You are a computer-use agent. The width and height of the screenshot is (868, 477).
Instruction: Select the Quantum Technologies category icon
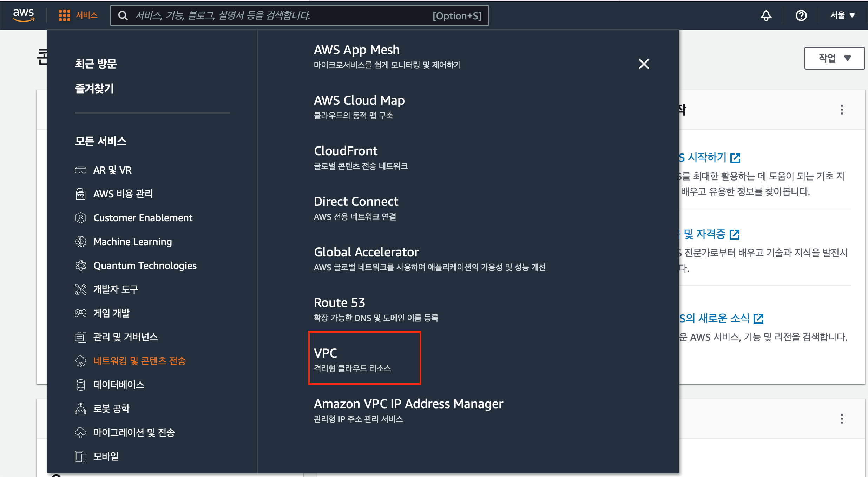point(81,266)
